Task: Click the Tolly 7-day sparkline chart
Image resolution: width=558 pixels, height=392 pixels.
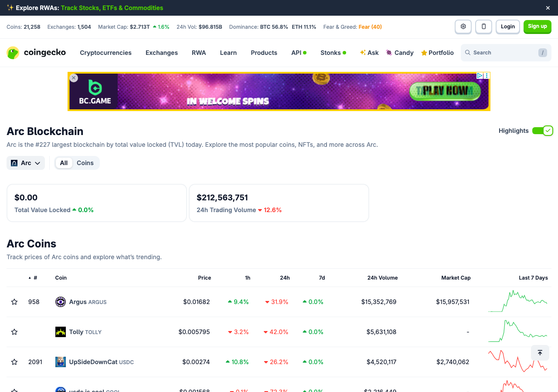Action: click(518, 331)
